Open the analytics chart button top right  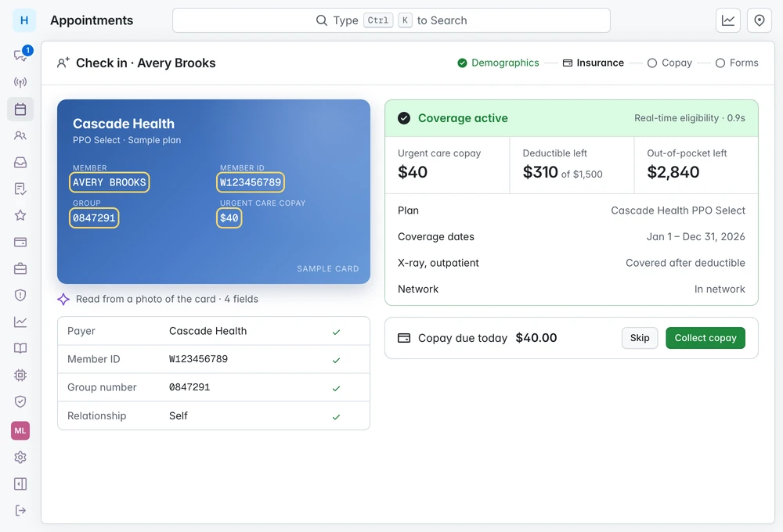tap(728, 20)
